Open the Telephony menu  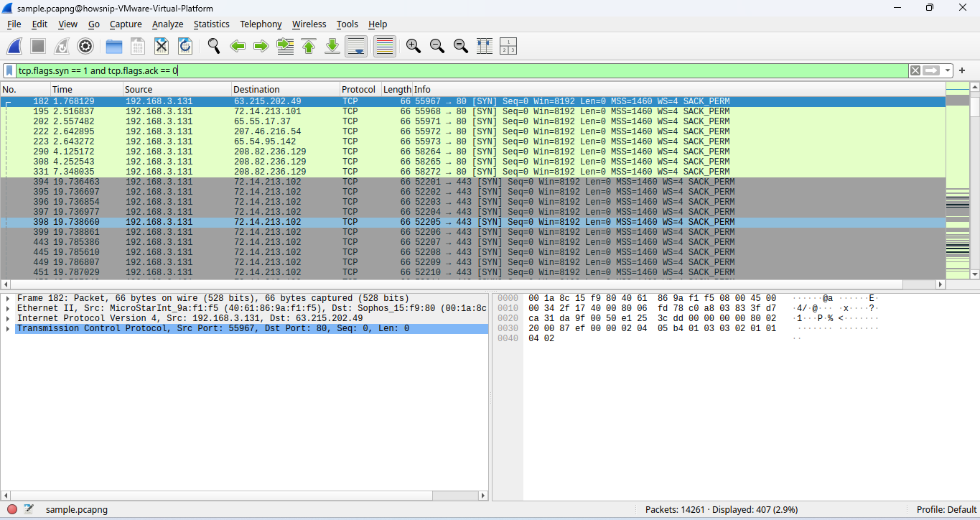(261, 24)
